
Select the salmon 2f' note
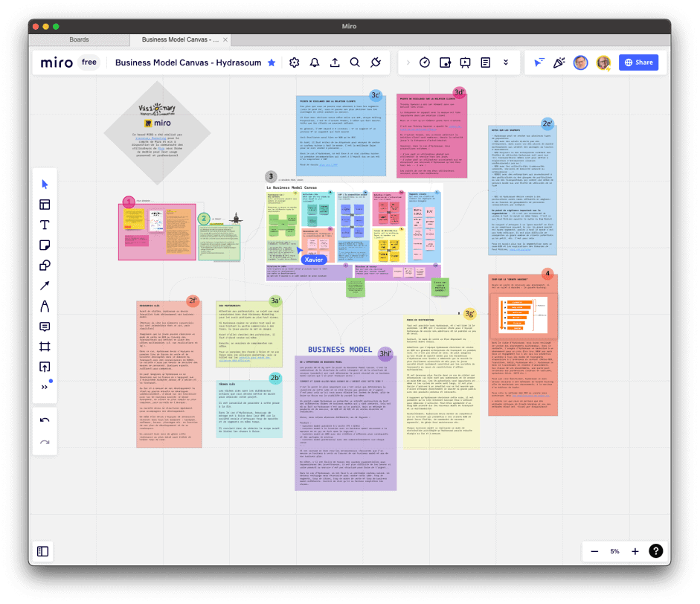tap(169, 374)
